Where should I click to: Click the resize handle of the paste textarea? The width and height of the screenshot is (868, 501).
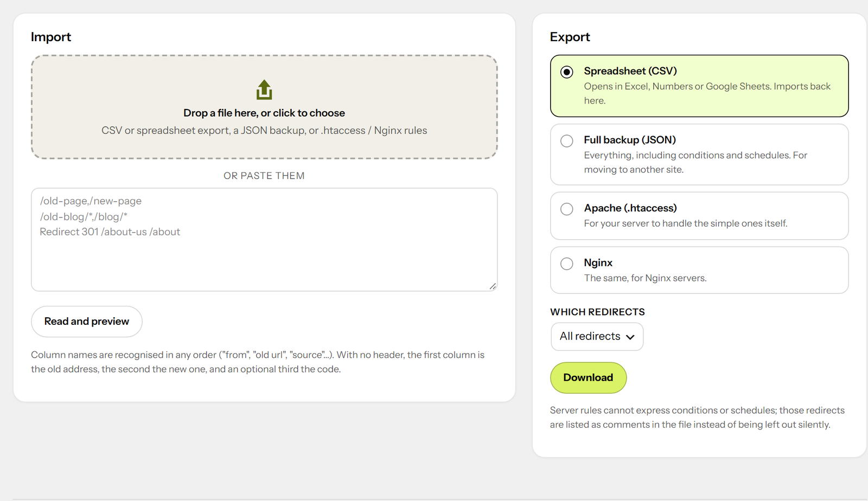(493, 286)
